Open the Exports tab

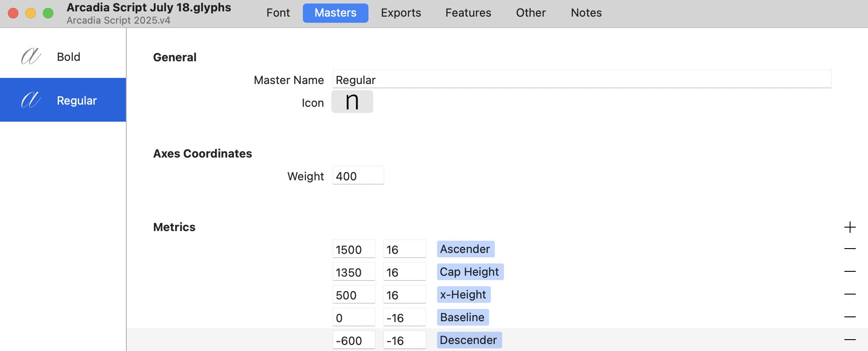point(401,13)
